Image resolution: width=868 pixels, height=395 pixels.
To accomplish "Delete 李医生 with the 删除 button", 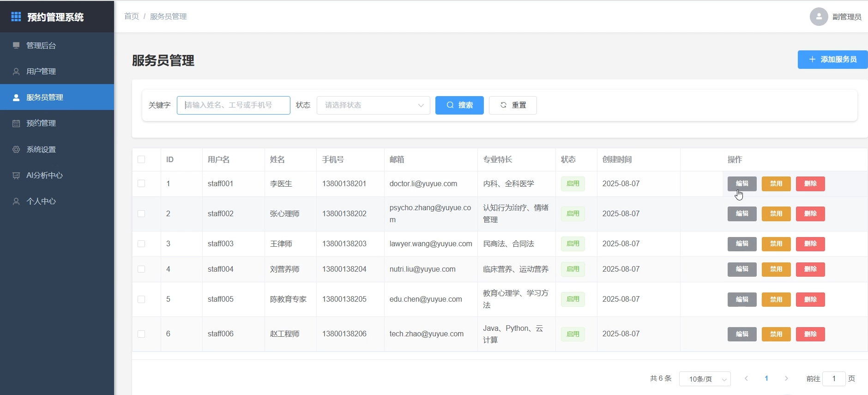I will pos(810,183).
